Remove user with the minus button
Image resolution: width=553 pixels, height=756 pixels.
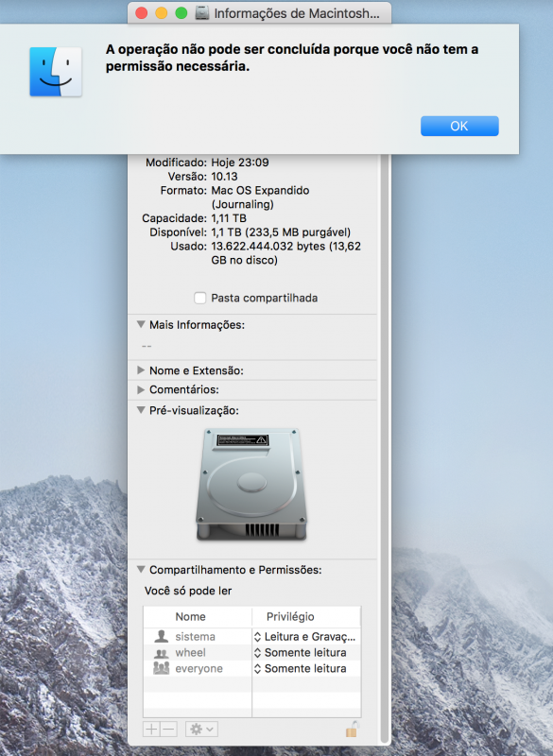pos(169,729)
